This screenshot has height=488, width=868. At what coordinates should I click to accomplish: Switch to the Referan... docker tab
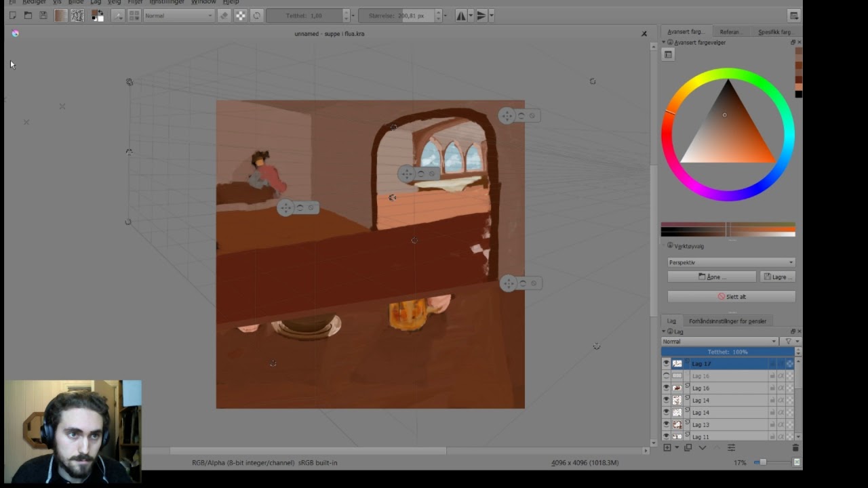(x=730, y=32)
